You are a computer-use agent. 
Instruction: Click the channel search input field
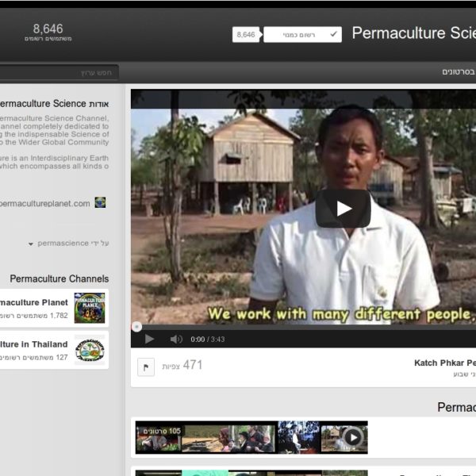click(59, 72)
